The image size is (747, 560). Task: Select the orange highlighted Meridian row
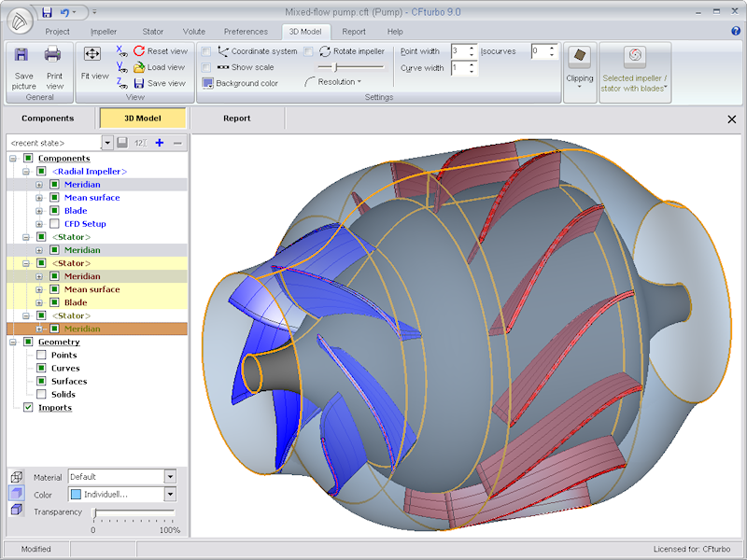(97, 329)
